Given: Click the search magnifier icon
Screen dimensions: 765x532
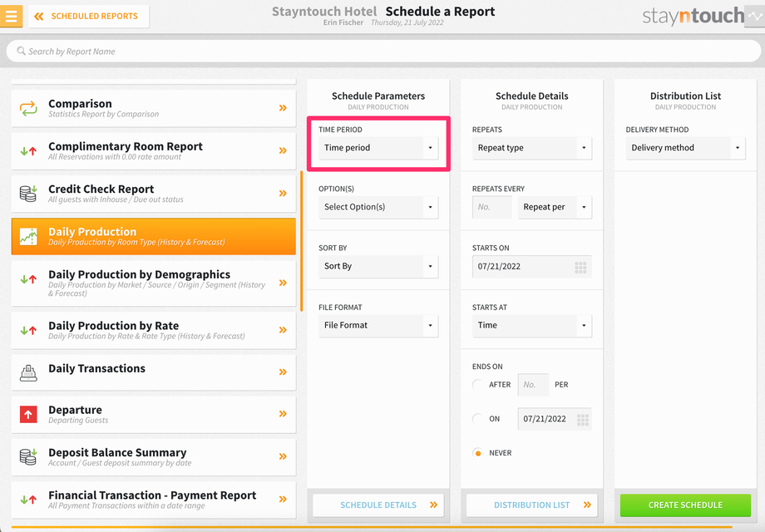Looking at the screenshot, I should (21, 52).
